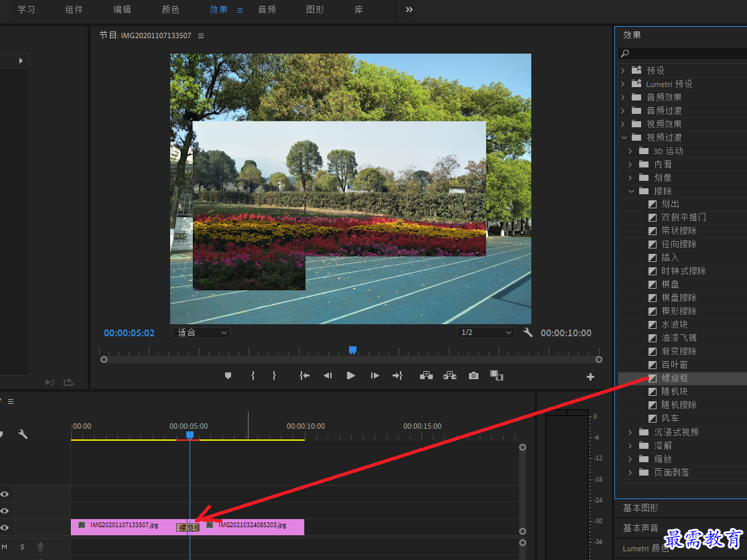
Task: Switch to 库 workspace
Action: (x=358, y=9)
